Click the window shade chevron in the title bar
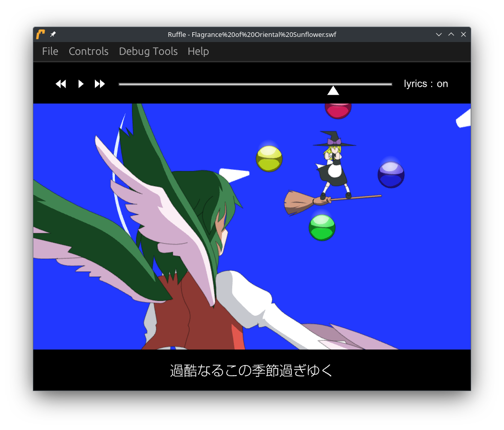Screen dimensions: 504x430 [x=439, y=34]
